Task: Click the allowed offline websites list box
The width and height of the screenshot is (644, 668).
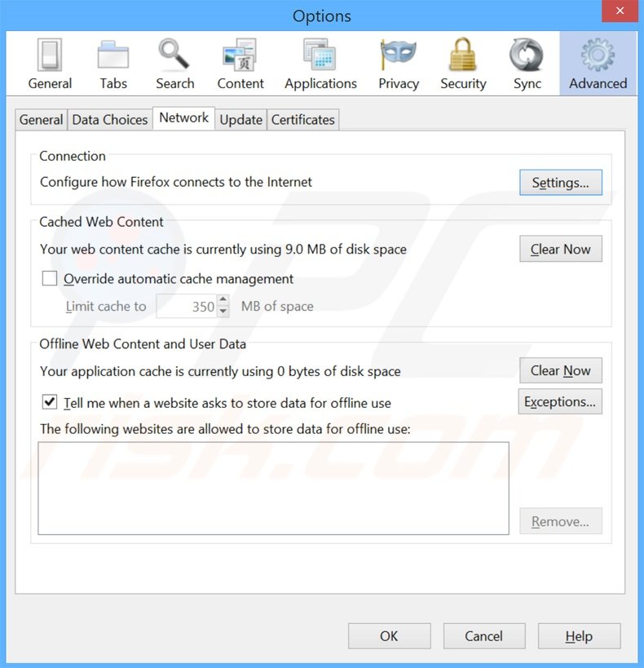Action: point(273,489)
